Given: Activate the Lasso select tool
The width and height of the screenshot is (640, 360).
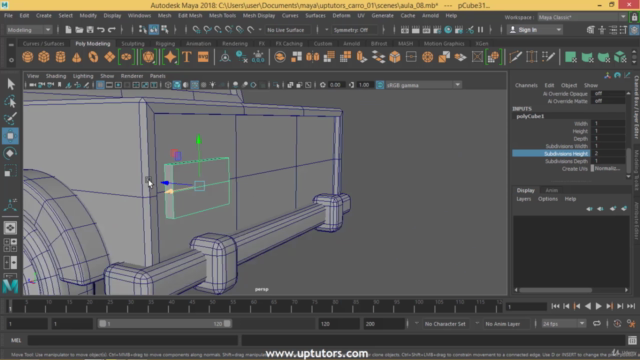Looking at the screenshot, I should click(x=10, y=101).
